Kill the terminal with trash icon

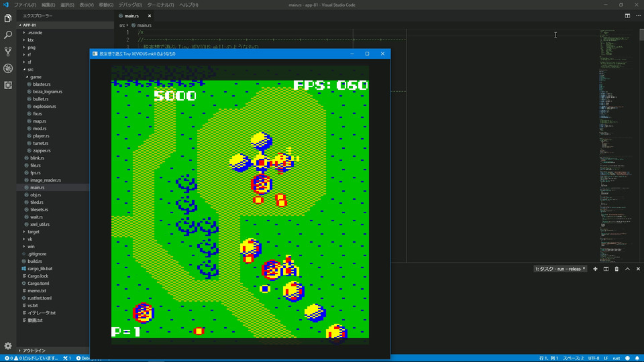click(x=616, y=269)
